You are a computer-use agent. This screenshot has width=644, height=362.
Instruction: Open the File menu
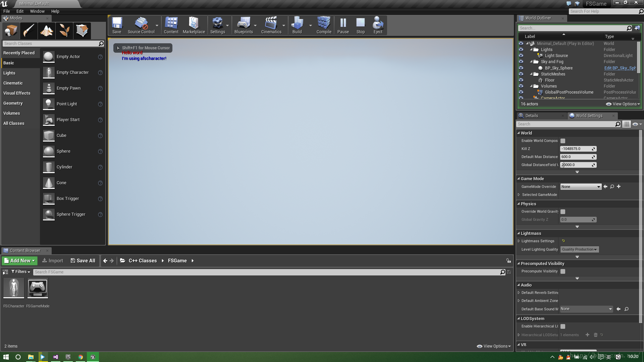pos(6,11)
